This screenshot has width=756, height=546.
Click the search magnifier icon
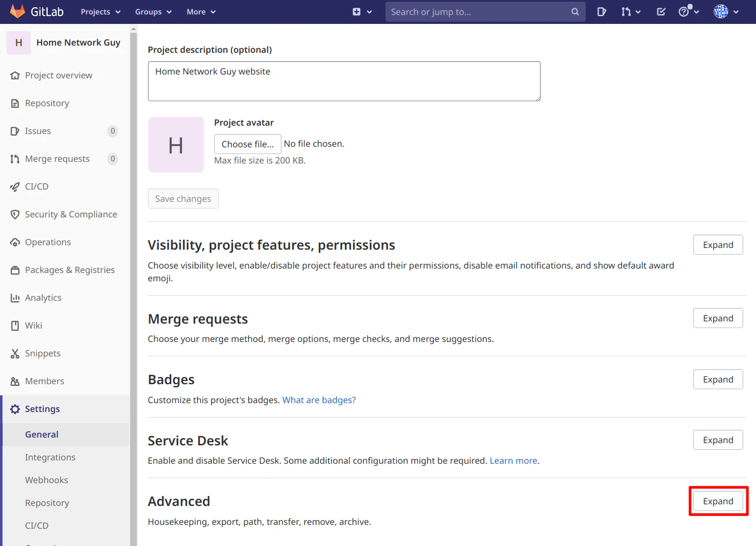click(575, 12)
